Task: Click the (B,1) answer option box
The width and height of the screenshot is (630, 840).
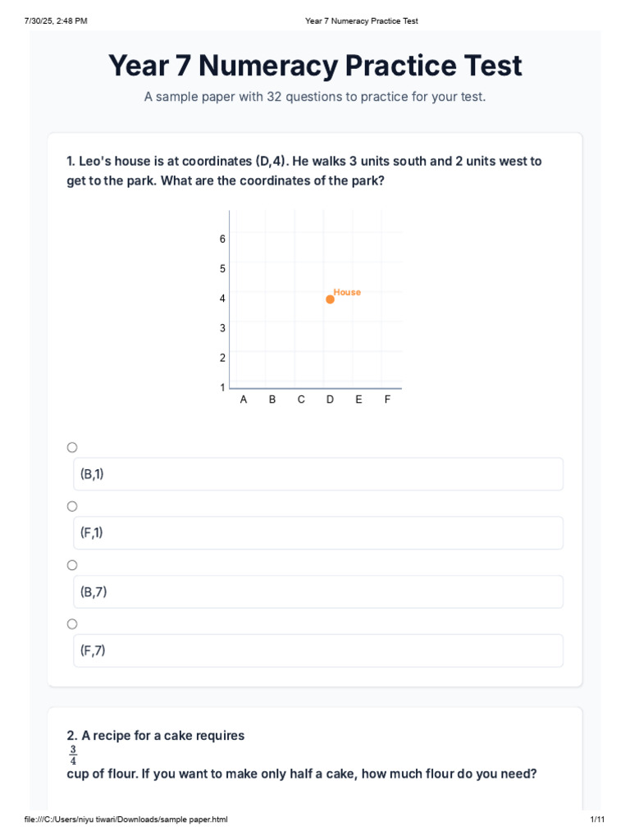Action: 318,474
